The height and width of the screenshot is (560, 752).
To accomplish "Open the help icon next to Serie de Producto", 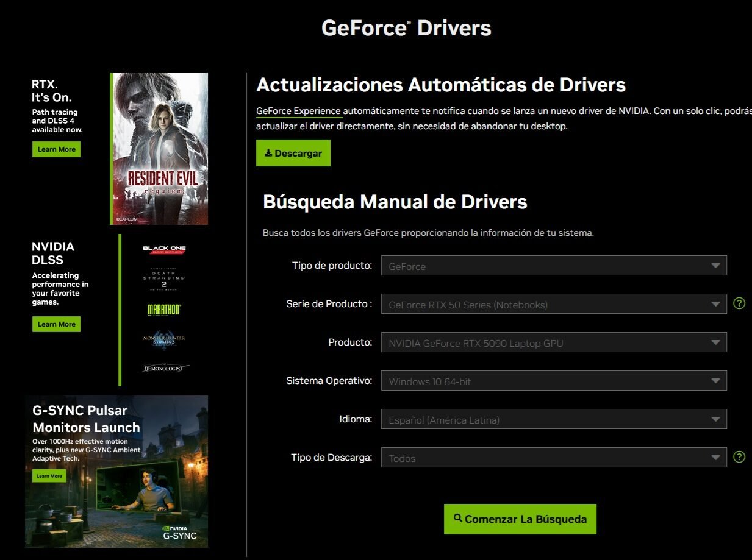I will 739,303.
